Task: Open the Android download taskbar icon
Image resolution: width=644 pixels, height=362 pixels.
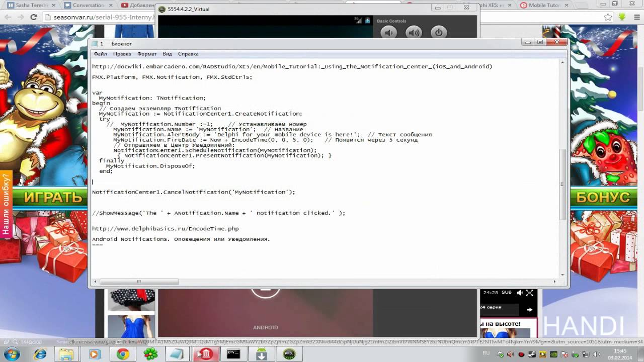Action: [261, 354]
